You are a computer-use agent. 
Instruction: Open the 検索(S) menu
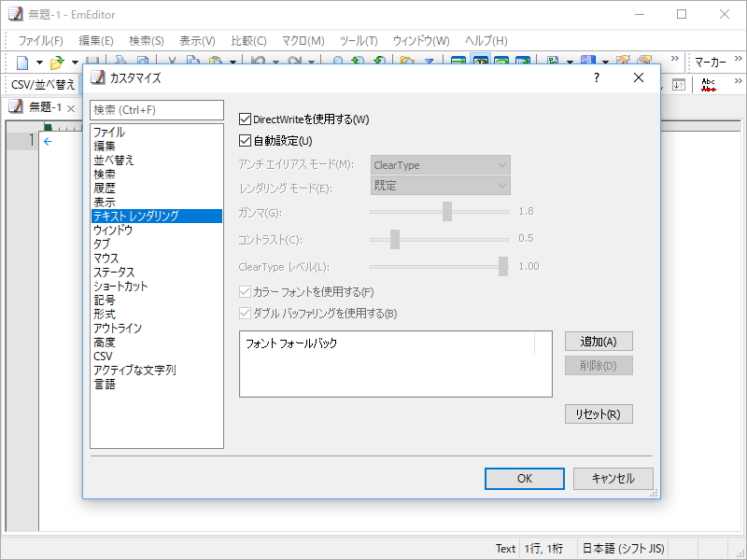tap(147, 41)
